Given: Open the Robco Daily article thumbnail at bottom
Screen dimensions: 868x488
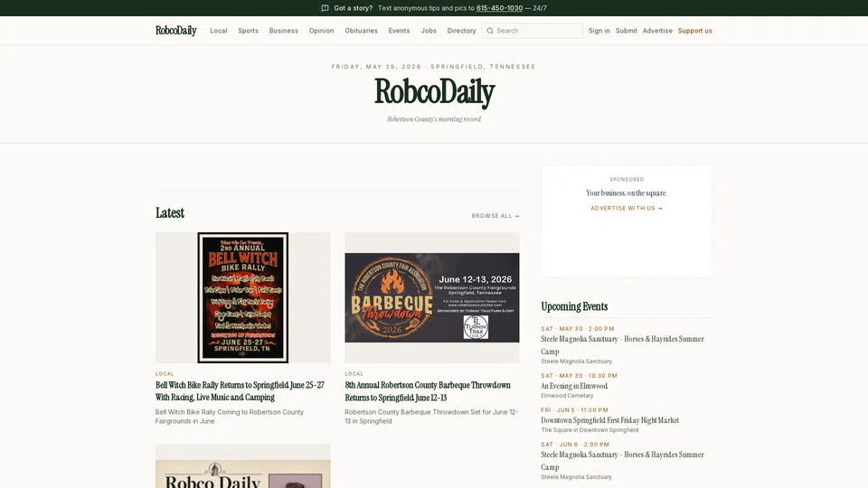Looking at the screenshot, I should coord(243,466).
